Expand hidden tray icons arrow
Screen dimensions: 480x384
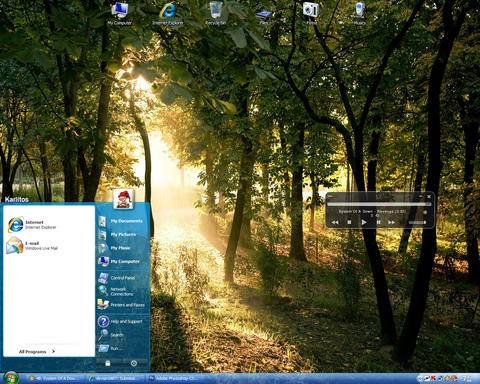420,378
